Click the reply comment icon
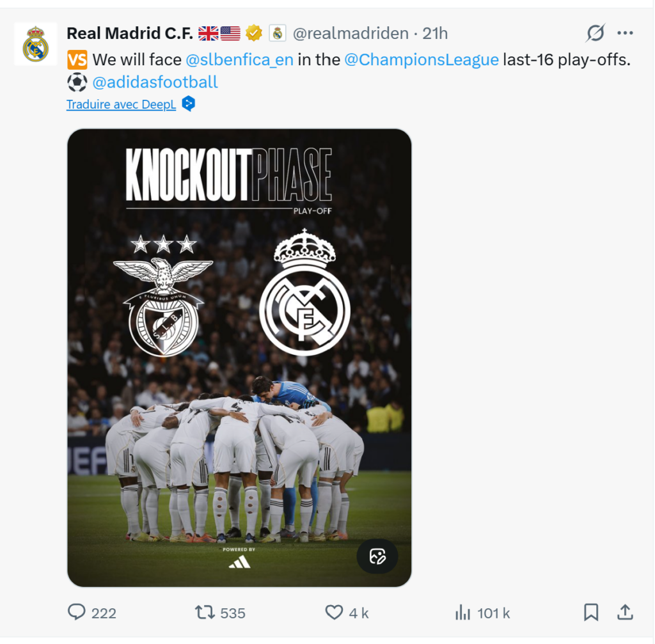The image size is (655, 644). pos(77,612)
